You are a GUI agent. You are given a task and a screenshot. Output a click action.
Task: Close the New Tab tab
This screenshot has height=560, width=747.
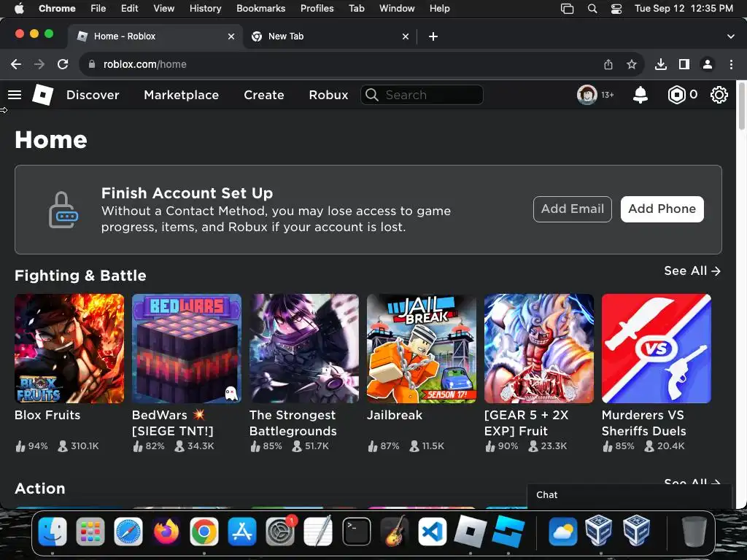click(406, 36)
